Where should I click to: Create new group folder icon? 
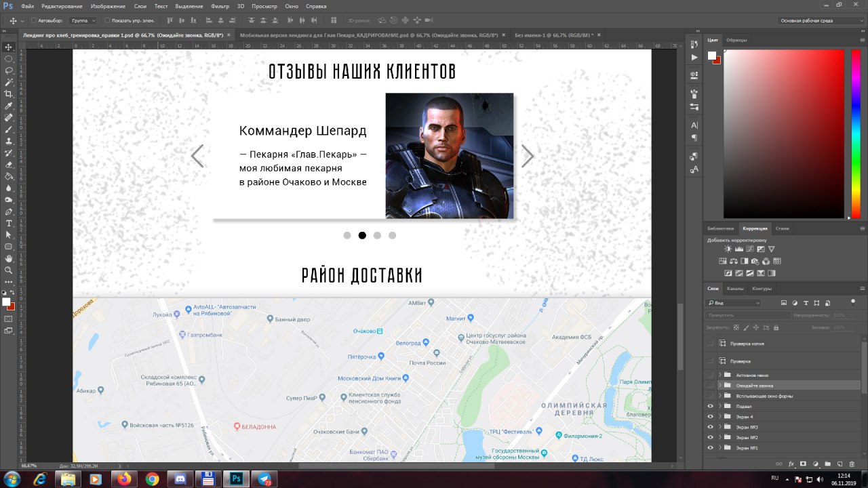coord(827,464)
